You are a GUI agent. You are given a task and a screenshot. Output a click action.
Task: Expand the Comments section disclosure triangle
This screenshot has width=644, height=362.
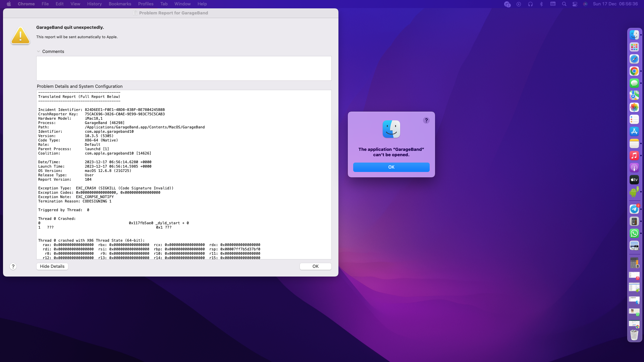[x=39, y=51]
